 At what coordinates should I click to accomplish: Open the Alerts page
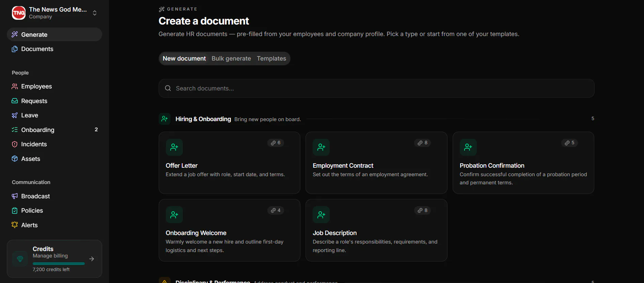[54, 225]
